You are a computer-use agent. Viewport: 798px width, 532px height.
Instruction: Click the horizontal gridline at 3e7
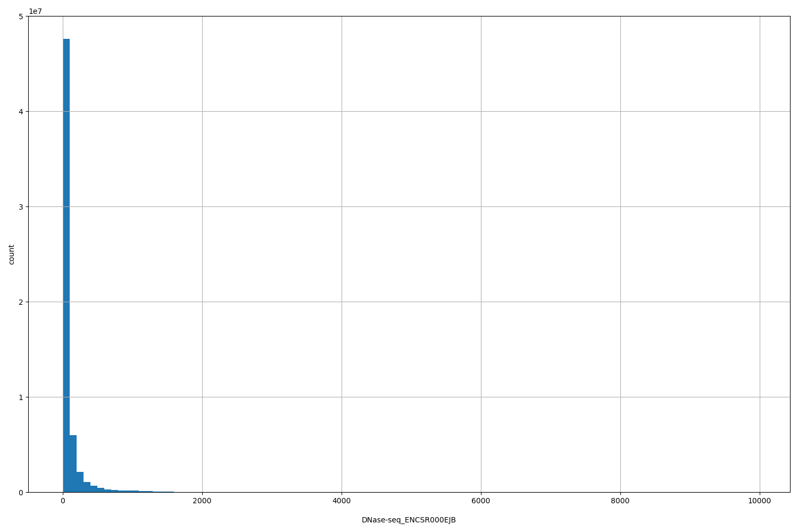pyautogui.click(x=372, y=207)
